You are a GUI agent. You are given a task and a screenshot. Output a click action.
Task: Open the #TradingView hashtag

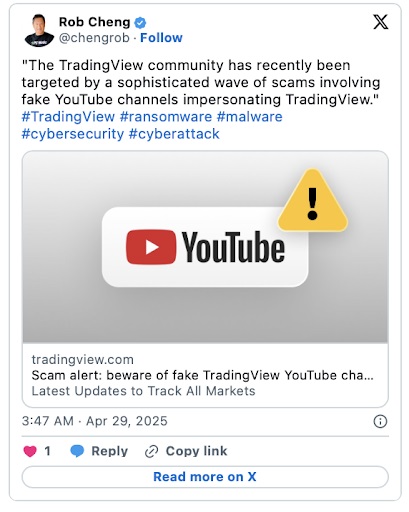click(68, 117)
